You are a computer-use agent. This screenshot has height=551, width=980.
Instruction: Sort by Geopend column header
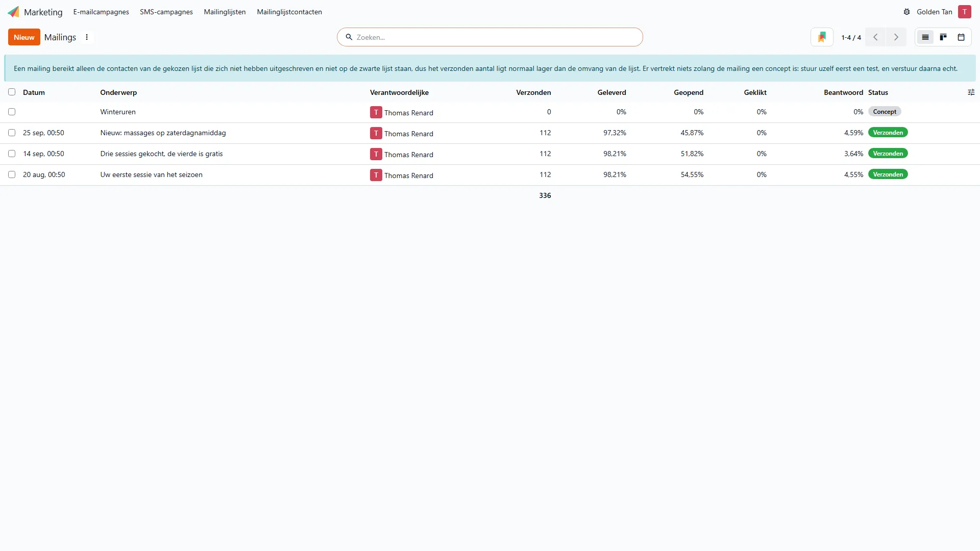point(688,92)
